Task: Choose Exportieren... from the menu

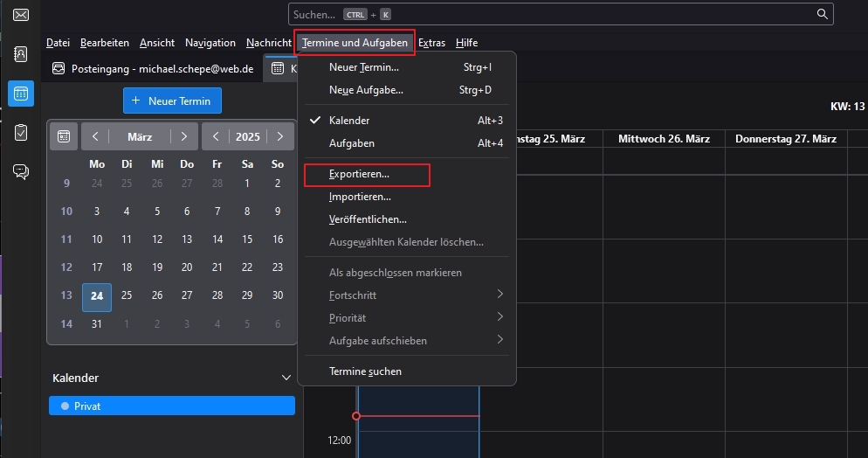Action: pyautogui.click(x=359, y=174)
